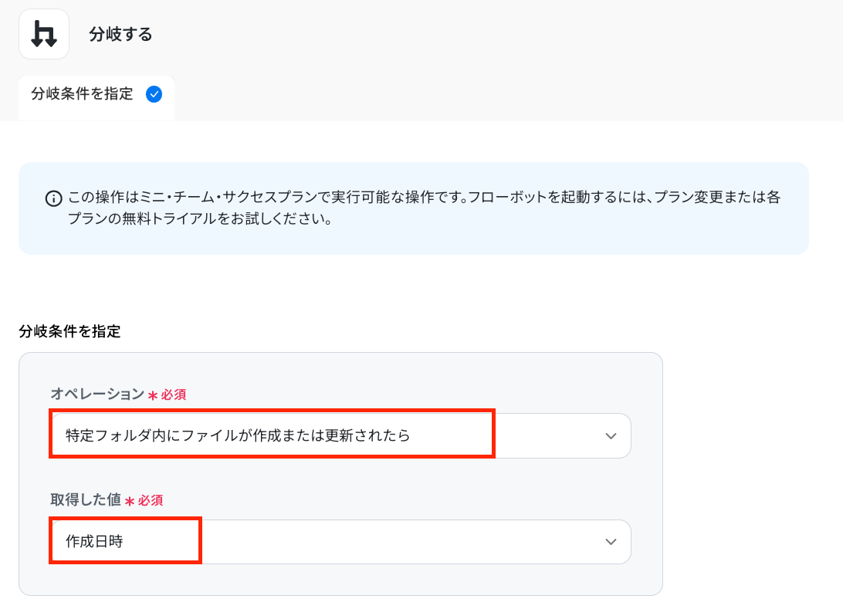Click the blue checkmark badge on tab
The width and height of the screenshot is (843, 616).
coord(154,94)
